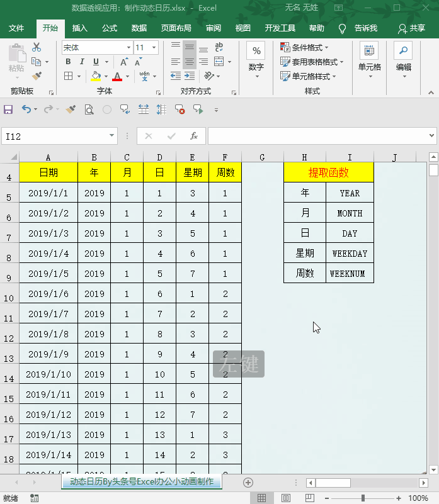
Task: Click the Redo arrow icon
Action: click(x=48, y=109)
